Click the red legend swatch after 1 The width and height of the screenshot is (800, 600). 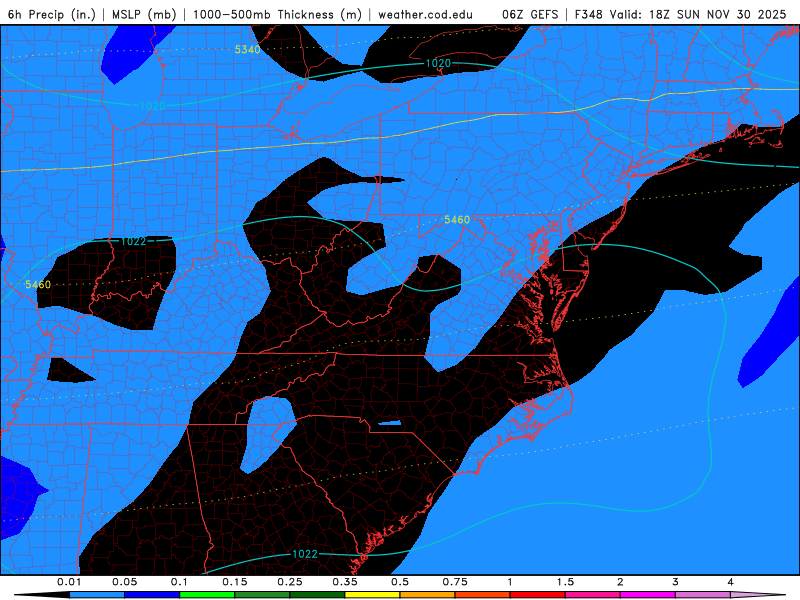pyautogui.click(x=538, y=595)
